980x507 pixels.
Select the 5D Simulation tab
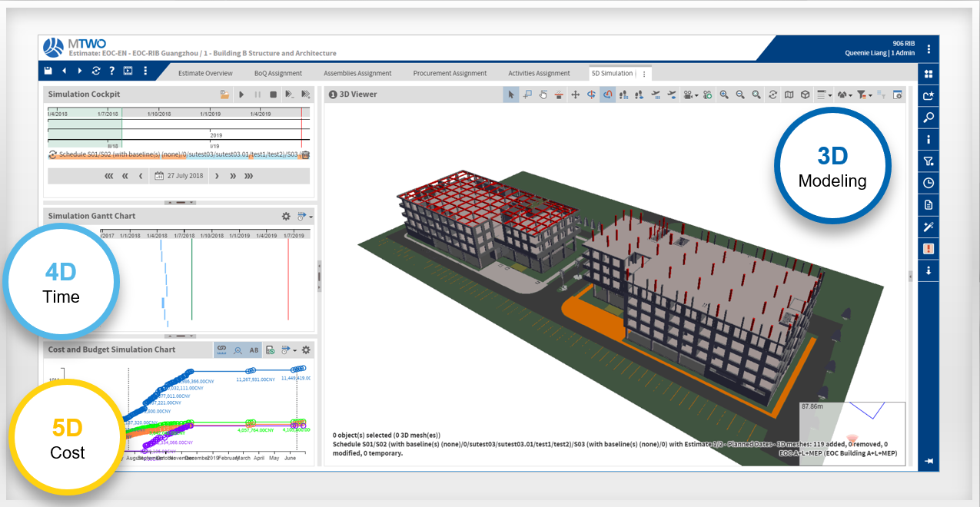[x=612, y=73]
